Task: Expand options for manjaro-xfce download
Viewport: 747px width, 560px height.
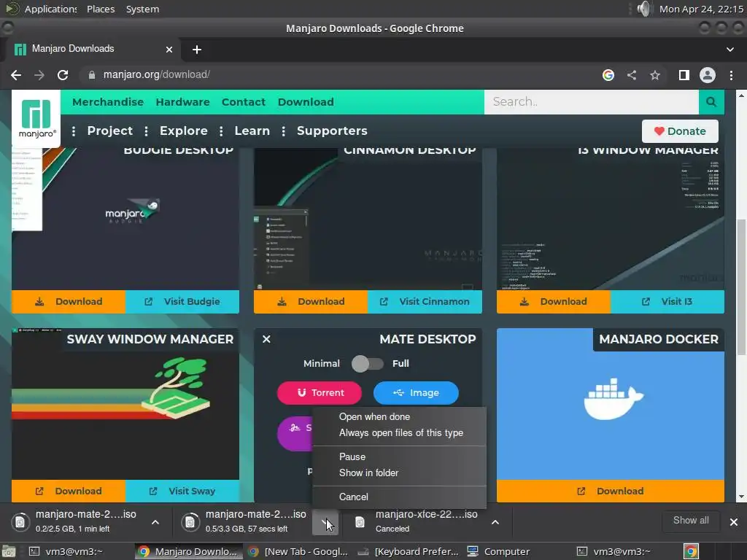Action: click(x=495, y=522)
